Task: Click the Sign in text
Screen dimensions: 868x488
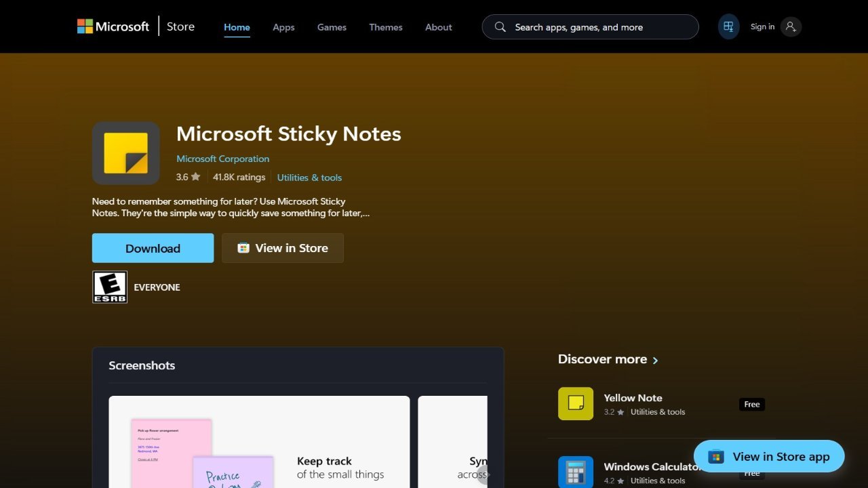Action: [x=762, y=26]
